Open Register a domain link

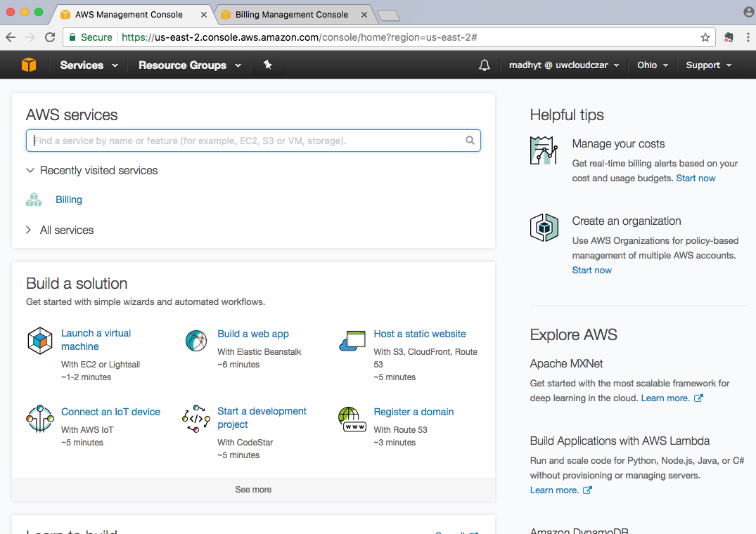tap(414, 412)
